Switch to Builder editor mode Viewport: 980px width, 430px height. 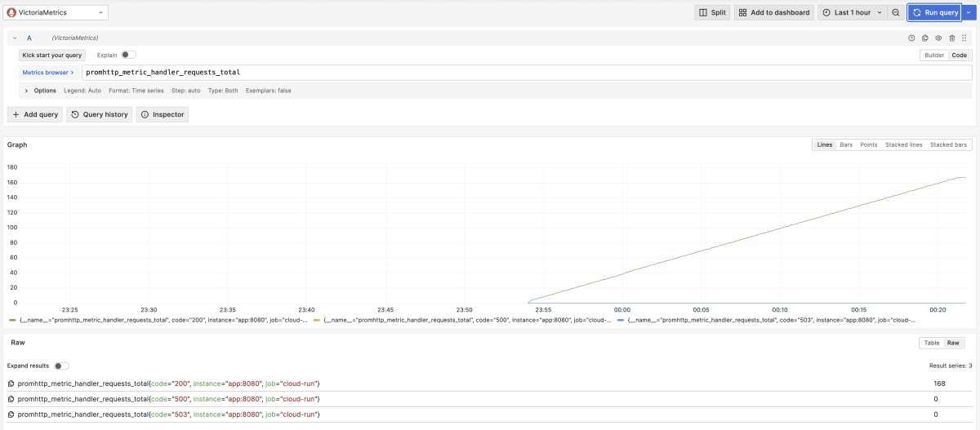pyautogui.click(x=934, y=55)
